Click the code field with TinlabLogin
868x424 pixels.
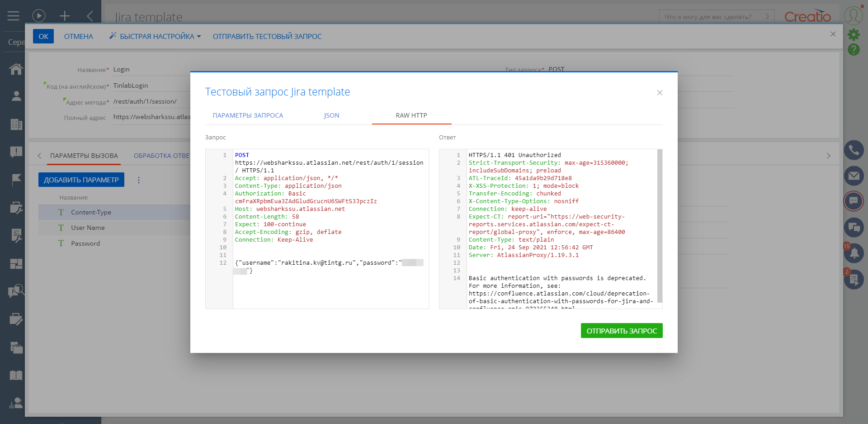(151, 86)
